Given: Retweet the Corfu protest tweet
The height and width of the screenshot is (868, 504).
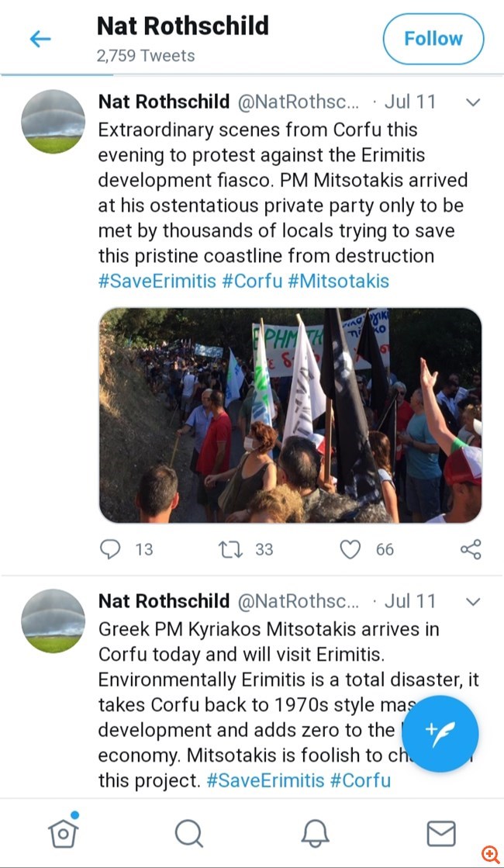Looking at the screenshot, I should pos(230,549).
